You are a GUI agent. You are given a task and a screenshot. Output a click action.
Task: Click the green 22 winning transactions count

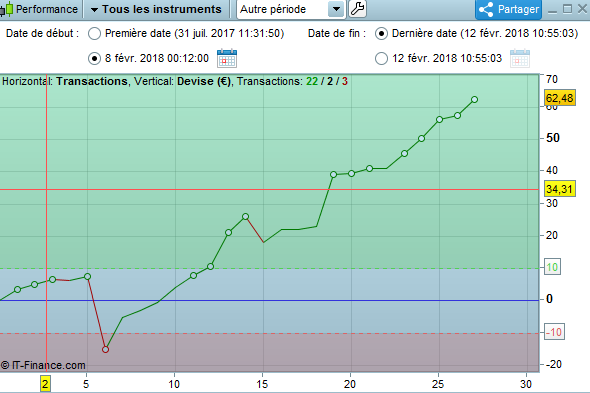point(312,81)
